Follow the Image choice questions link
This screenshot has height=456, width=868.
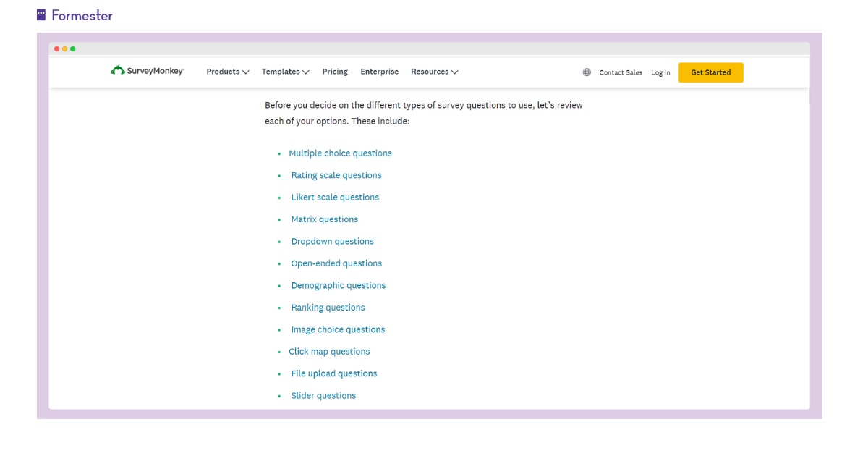click(x=338, y=329)
